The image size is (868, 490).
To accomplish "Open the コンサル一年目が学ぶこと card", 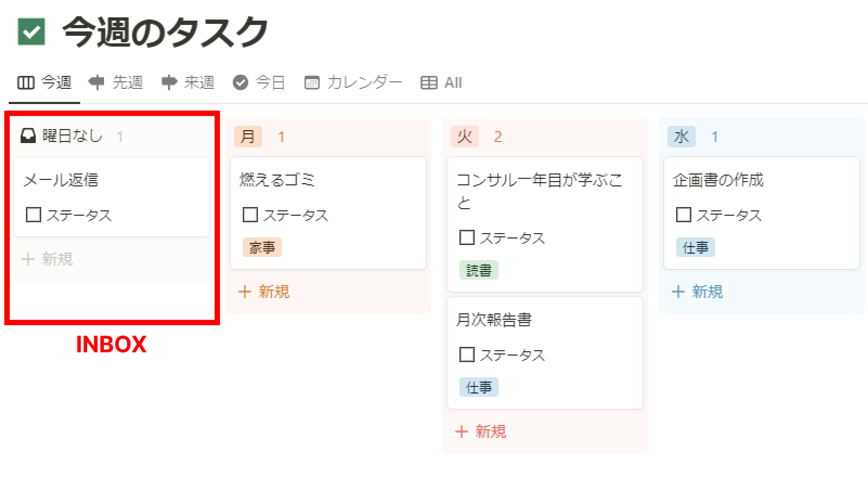I will [539, 190].
